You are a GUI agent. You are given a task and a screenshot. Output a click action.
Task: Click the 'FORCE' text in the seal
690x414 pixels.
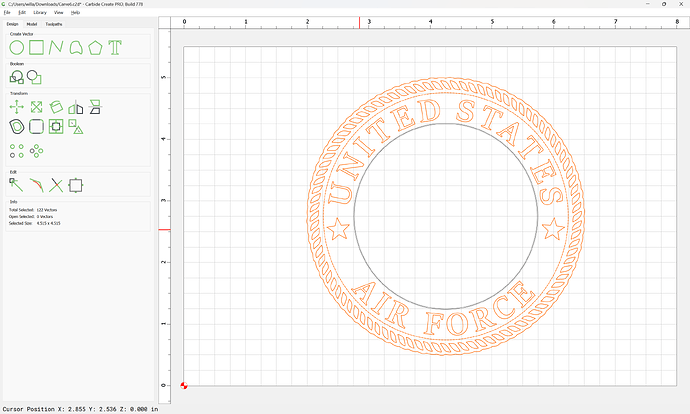[x=480, y=311]
